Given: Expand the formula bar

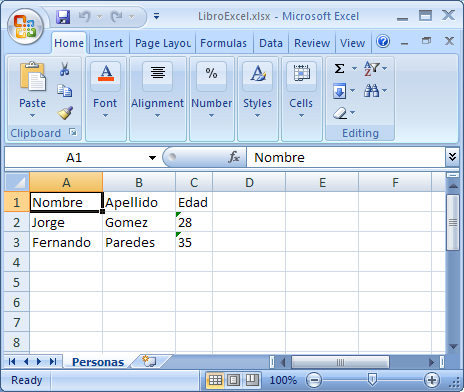Looking at the screenshot, I should (452, 157).
